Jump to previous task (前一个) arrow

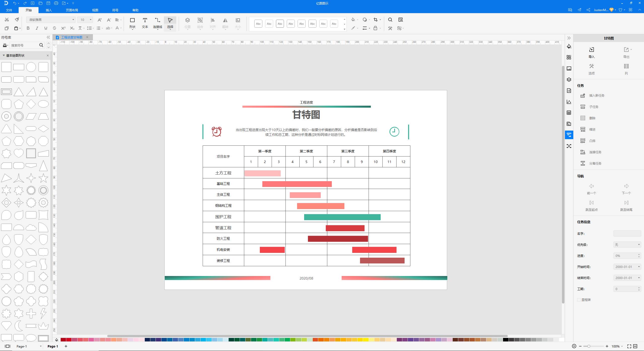(591, 186)
